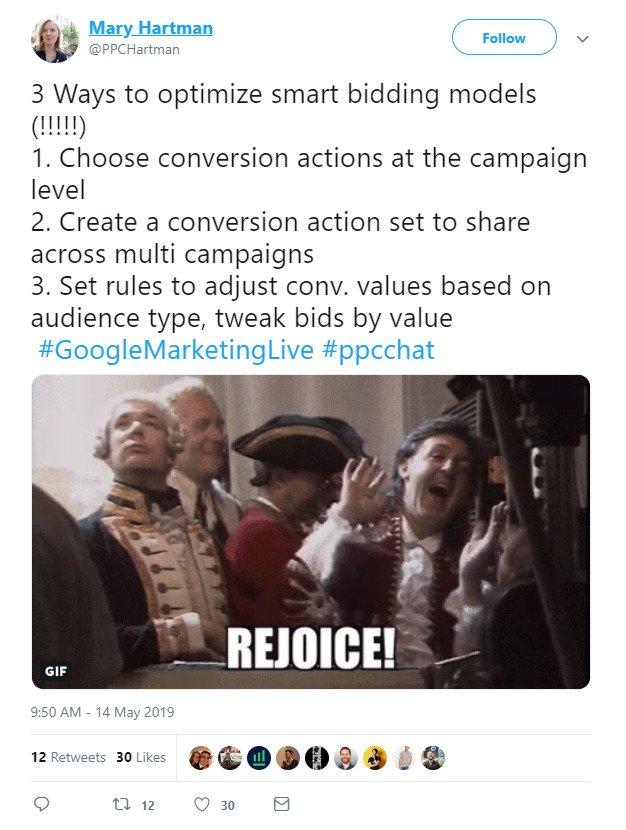Image resolution: width=626 pixels, height=830 pixels.
Task: Retweet using the retweet arrows icon
Action: [x=122, y=805]
